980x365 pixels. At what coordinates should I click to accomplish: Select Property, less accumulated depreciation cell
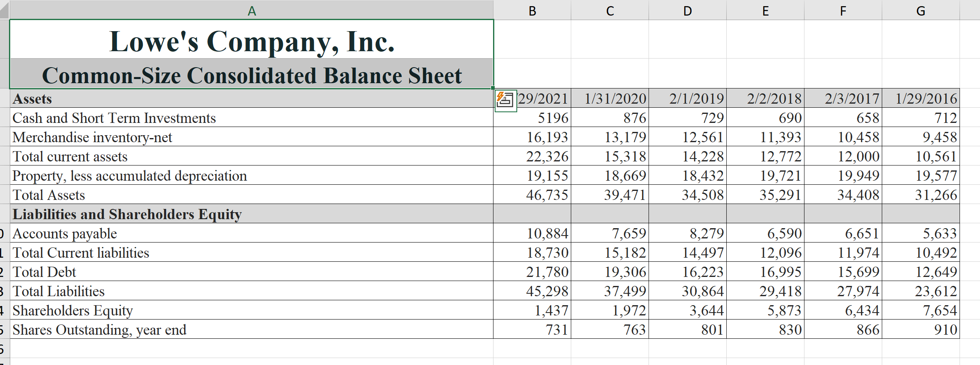pos(252,175)
